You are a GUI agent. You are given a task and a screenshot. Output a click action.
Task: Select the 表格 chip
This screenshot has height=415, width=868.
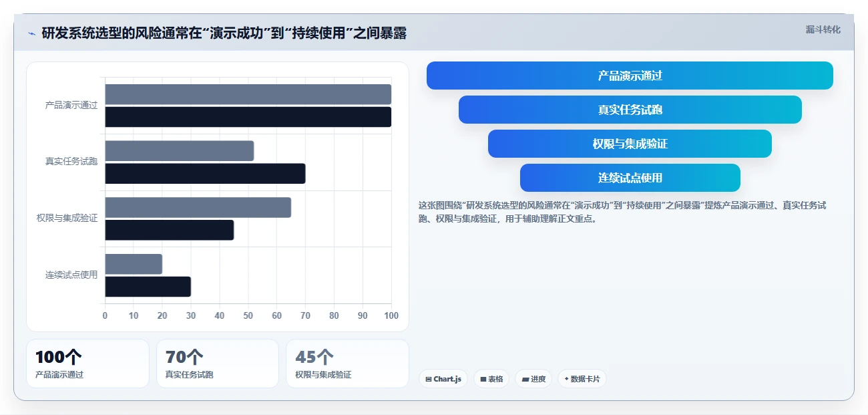click(491, 379)
